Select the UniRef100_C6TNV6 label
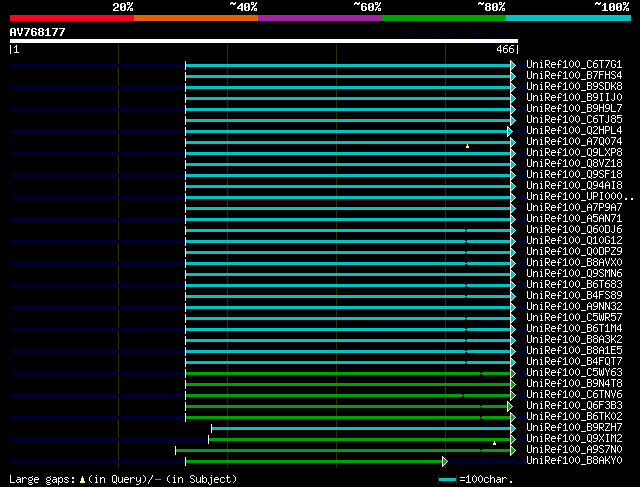Screen dimensions: 640x487 (574, 395)
